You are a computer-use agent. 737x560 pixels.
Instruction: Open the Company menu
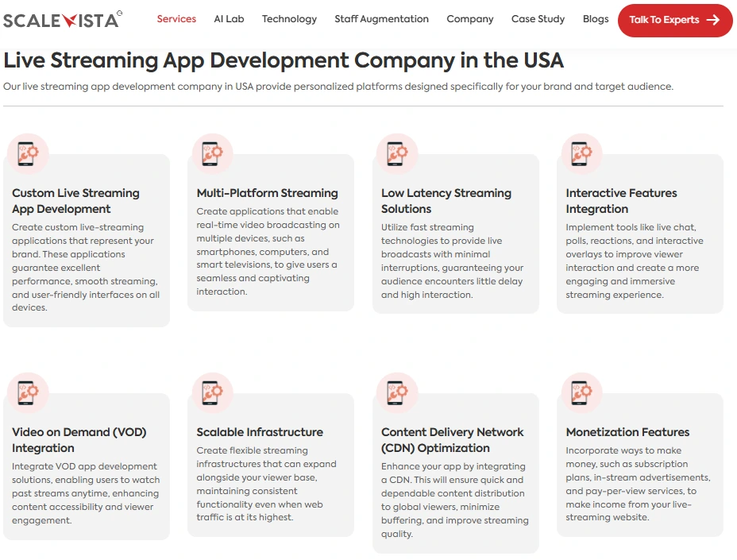pos(470,19)
